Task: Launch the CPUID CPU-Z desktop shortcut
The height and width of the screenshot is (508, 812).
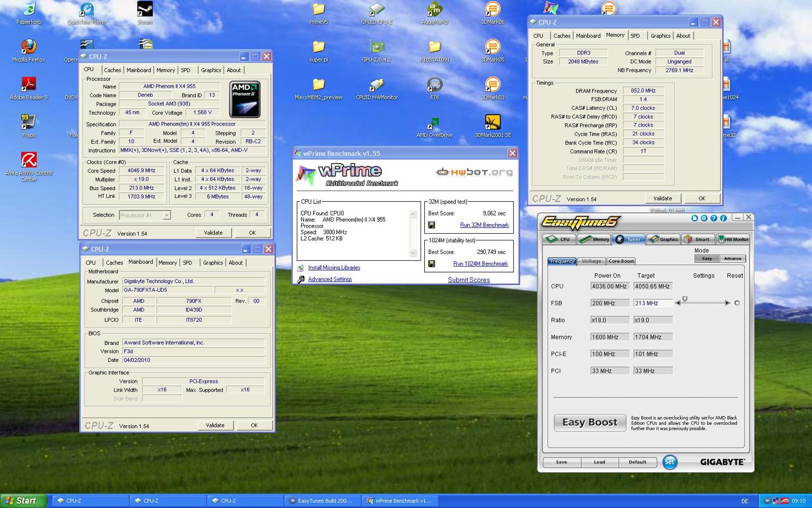Action: click(377, 14)
